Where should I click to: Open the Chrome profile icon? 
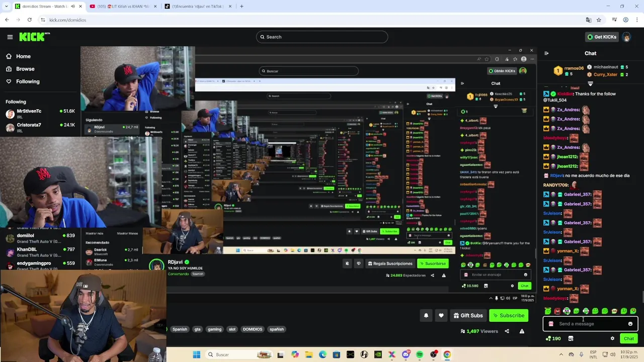(625, 20)
